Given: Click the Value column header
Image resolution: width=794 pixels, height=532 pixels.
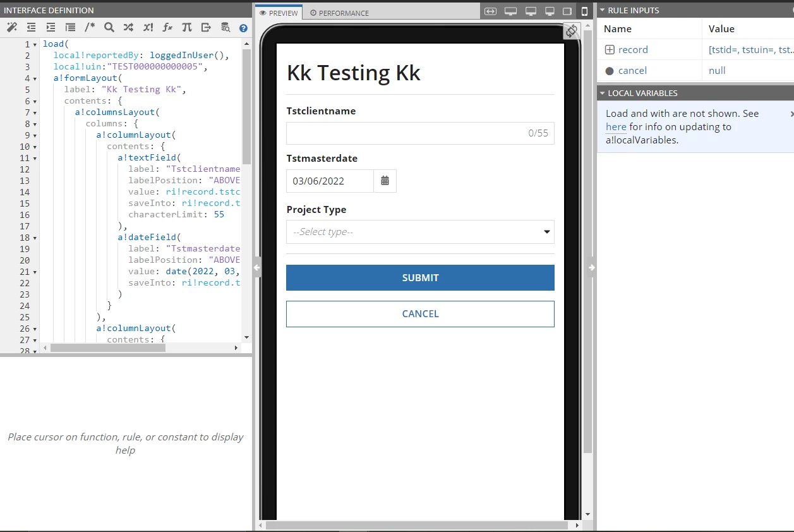Looking at the screenshot, I should tap(721, 29).
